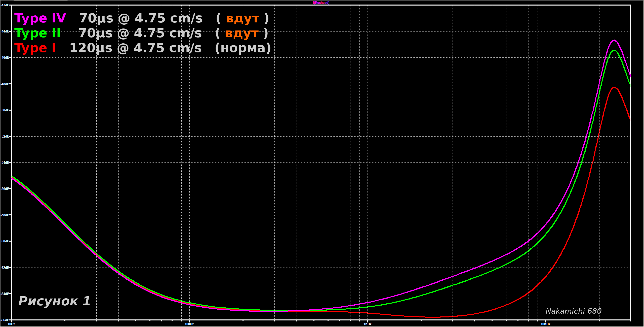Click the I(Rechead) trace label
The width and height of the screenshot is (644, 327).
(321, 3)
